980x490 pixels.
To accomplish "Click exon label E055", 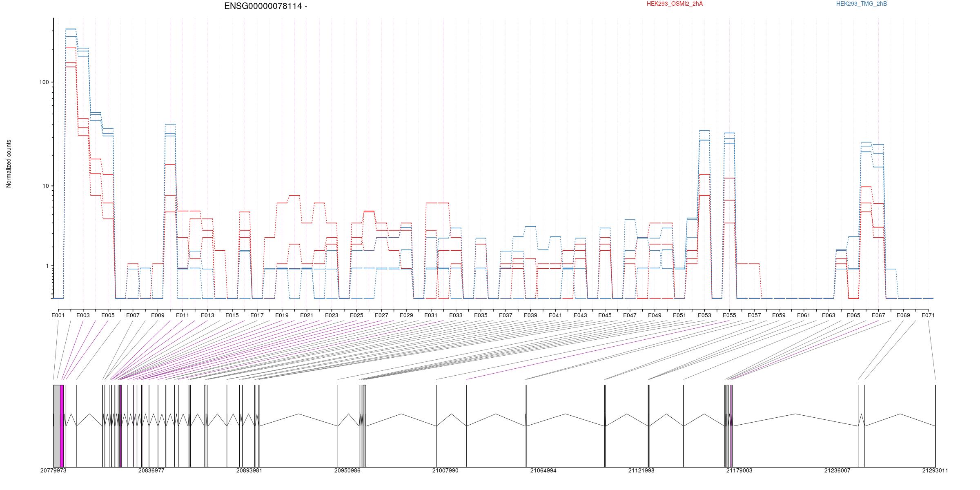I will pyautogui.click(x=729, y=315).
